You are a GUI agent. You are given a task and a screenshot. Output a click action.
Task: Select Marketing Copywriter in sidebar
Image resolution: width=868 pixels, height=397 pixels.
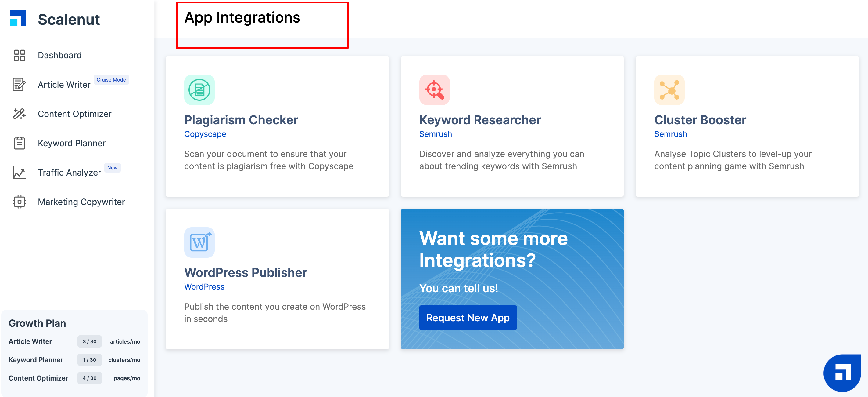coord(81,202)
